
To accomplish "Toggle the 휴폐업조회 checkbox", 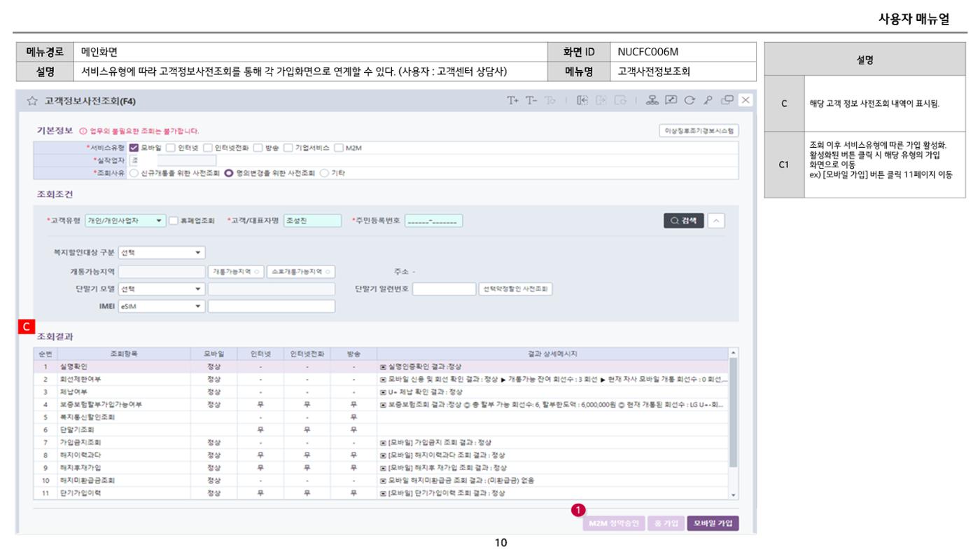I will pos(174,221).
